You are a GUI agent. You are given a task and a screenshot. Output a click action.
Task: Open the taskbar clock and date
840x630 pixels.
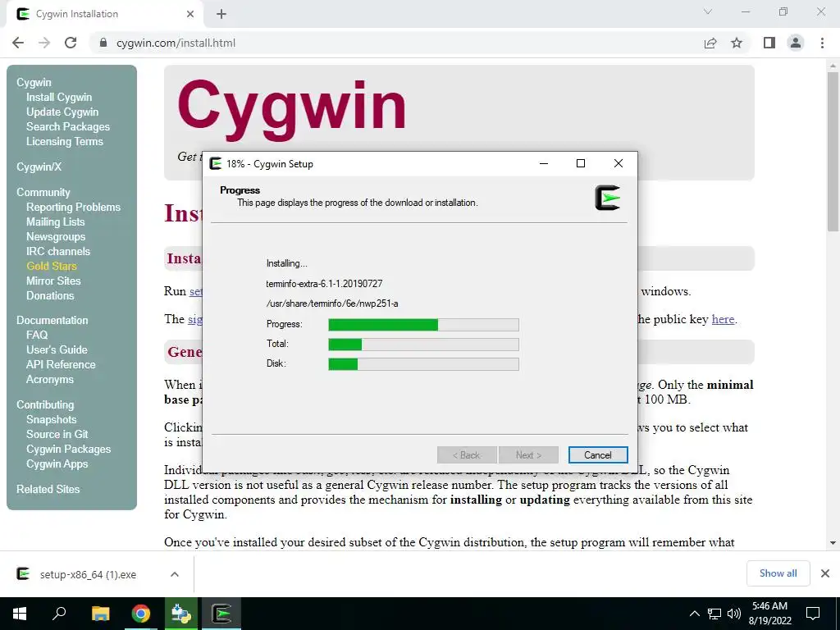tap(769, 614)
